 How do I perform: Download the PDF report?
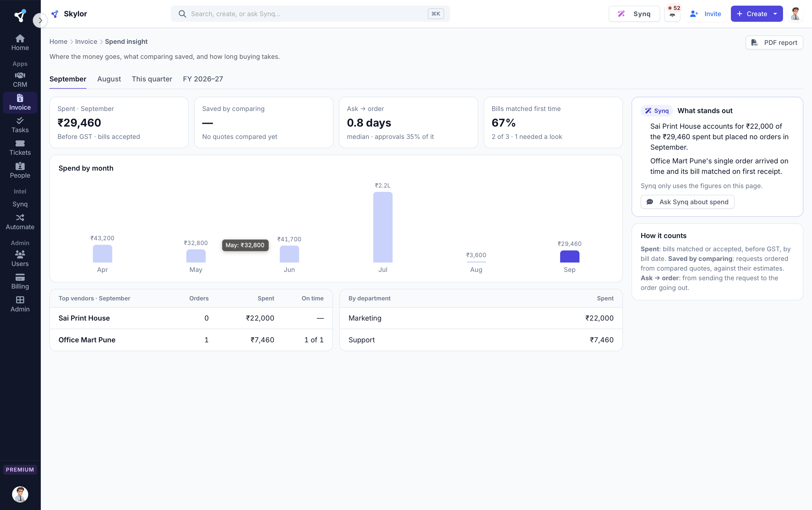pos(774,42)
